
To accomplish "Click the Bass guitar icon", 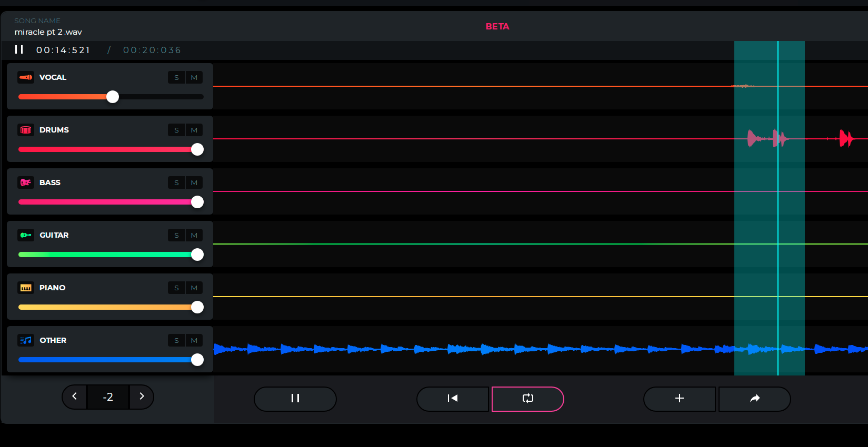I will pos(26,182).
